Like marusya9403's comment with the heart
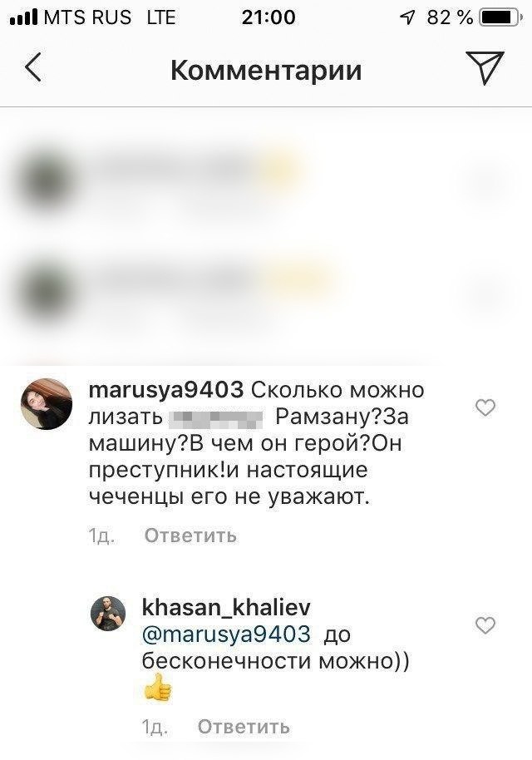 point(485,407)
